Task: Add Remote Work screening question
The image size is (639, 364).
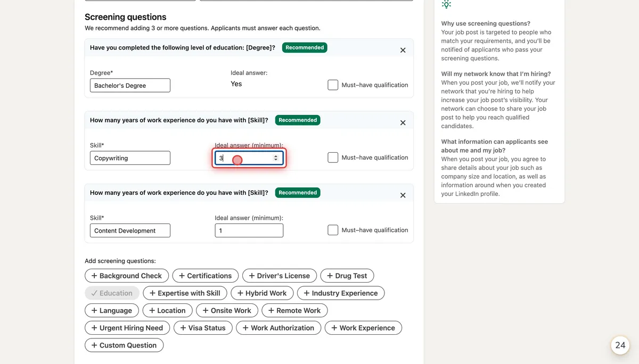Action: click(x=294, y=310)
